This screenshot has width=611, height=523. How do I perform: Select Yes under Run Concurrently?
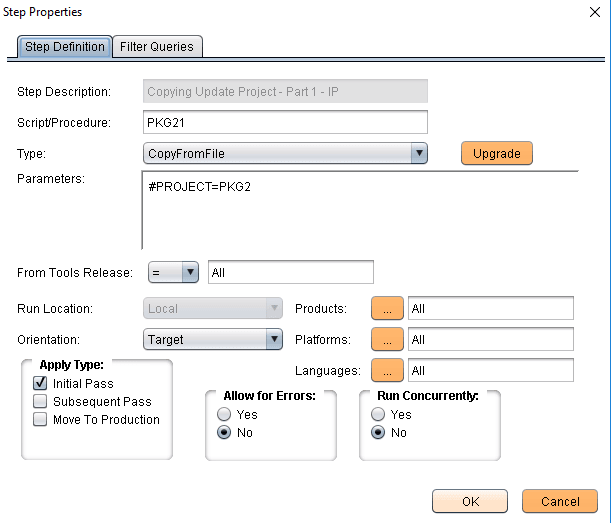[378, 414]
